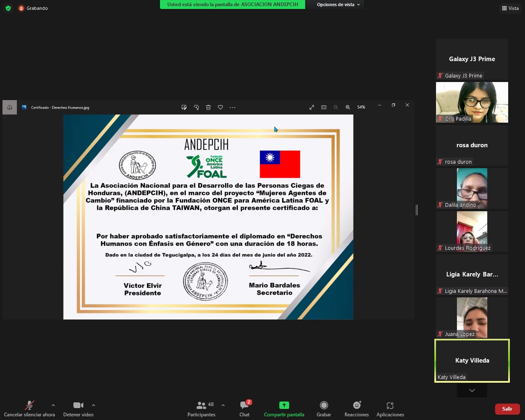Open three-dots more menu in photo viewer
The width and height of the screenshot is (525, 420).
tap(233, 107)
